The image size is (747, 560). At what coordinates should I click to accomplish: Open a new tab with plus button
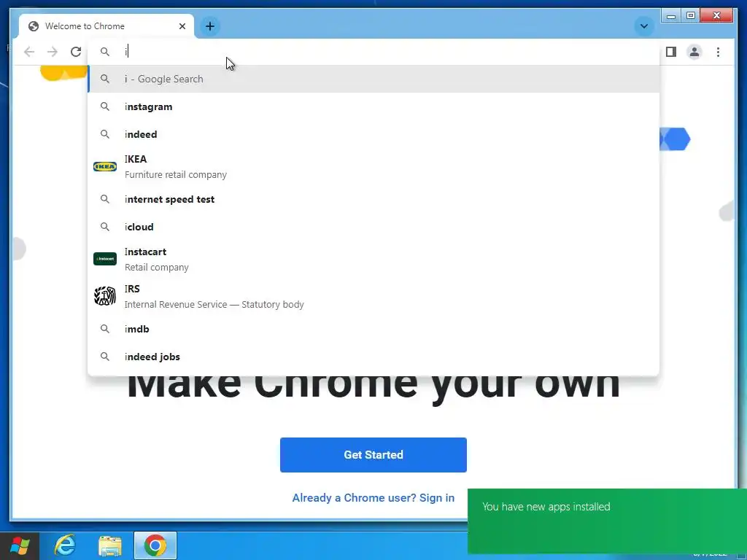(210, 26)
